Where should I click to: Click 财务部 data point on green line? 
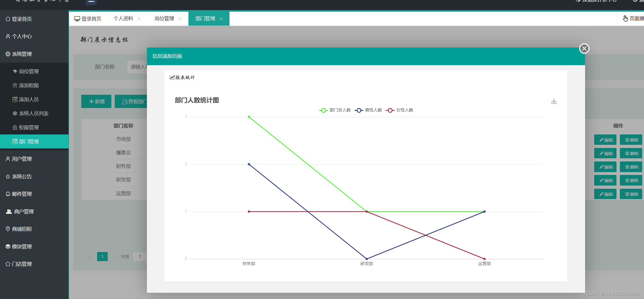[249, 117]
